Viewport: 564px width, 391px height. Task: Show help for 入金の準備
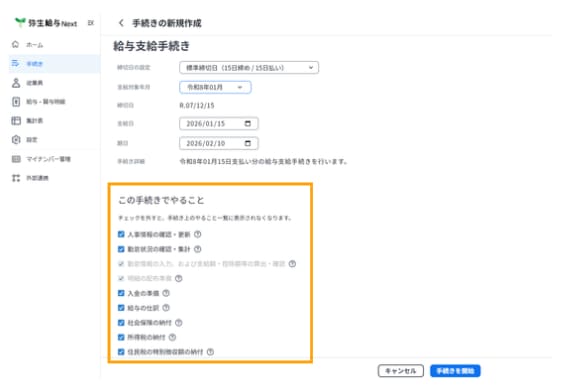coord(166,293)
